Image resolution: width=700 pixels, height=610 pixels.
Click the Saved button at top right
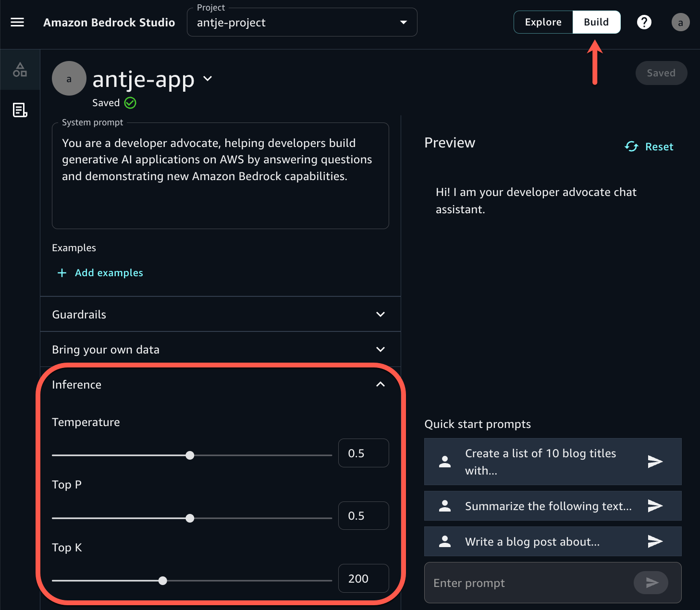661,73
